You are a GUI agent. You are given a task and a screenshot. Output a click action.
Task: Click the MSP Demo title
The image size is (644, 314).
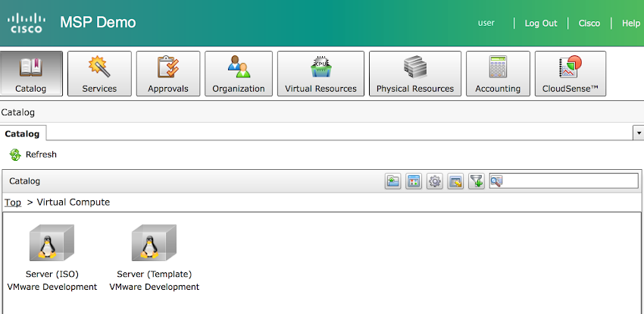coord(98,22)
